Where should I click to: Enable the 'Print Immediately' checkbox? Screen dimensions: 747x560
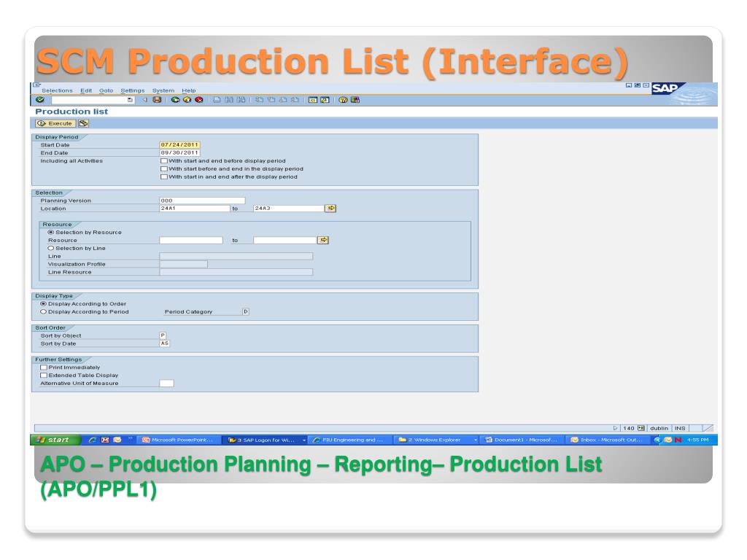point(44,367)
